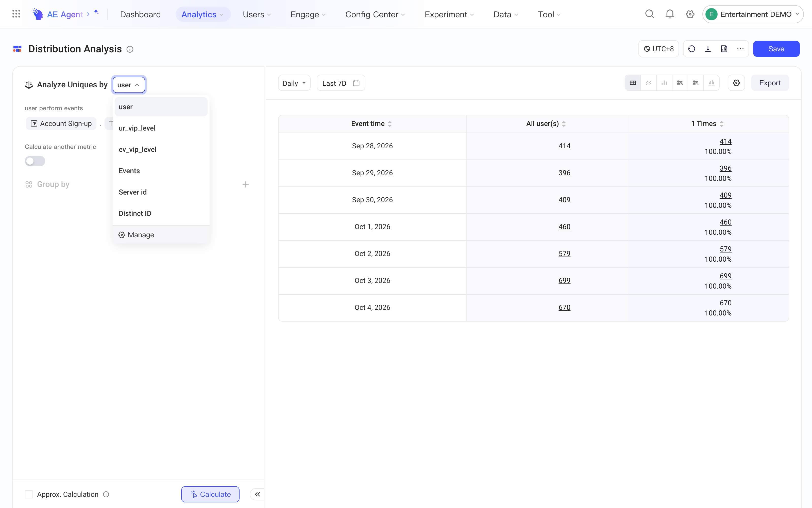Open 670 in 1 Times for Oct 4
The width and height of the screenshot is (812, 508).
[x=725, y=303]
